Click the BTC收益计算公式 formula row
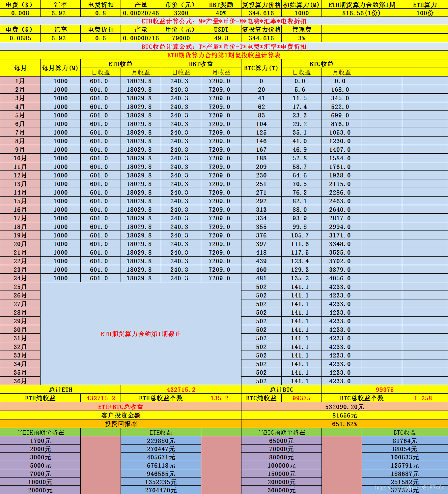This screenshot has width=448, height=494. 224,46
